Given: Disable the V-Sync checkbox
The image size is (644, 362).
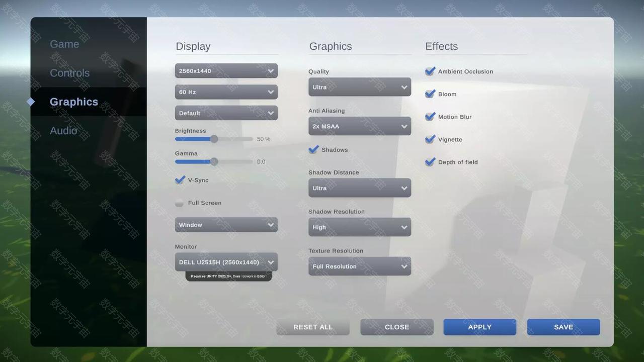Looking at the screenshot, I should (180, 180).
